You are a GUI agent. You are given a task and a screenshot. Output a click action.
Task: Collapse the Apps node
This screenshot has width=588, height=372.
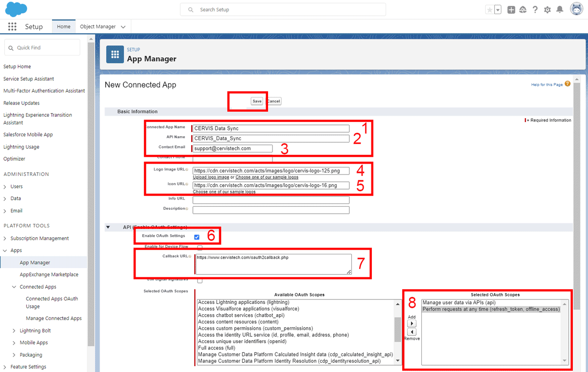point(5,250)
